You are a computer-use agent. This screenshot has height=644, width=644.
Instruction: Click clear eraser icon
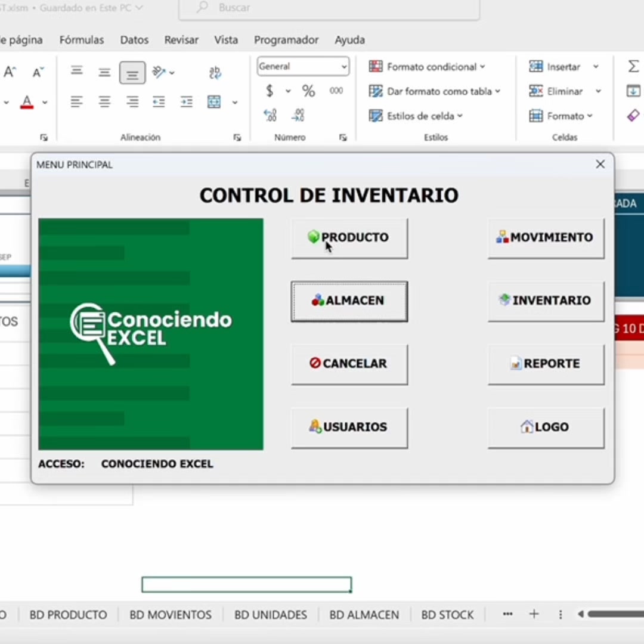[633, 116]
